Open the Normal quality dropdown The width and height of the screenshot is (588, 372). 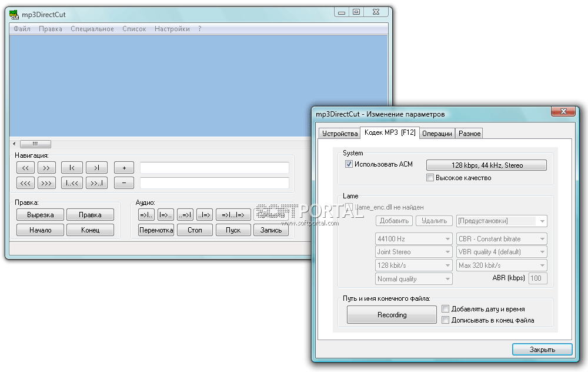tap(414, 279)
